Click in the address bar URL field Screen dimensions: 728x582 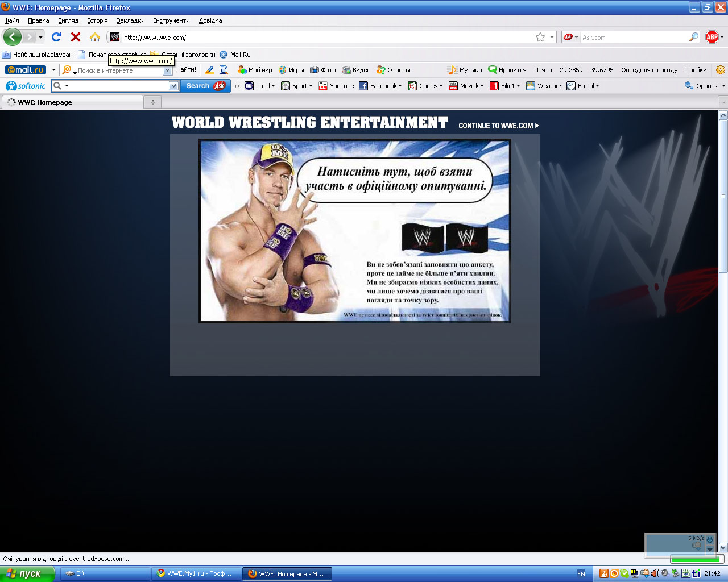327,38
